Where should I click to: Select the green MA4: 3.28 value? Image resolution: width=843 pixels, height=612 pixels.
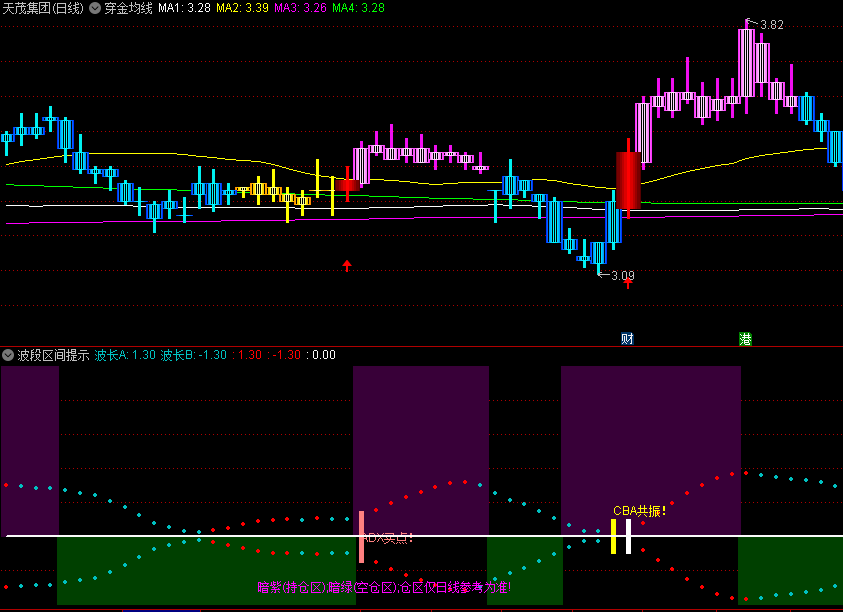click(359, 8)
